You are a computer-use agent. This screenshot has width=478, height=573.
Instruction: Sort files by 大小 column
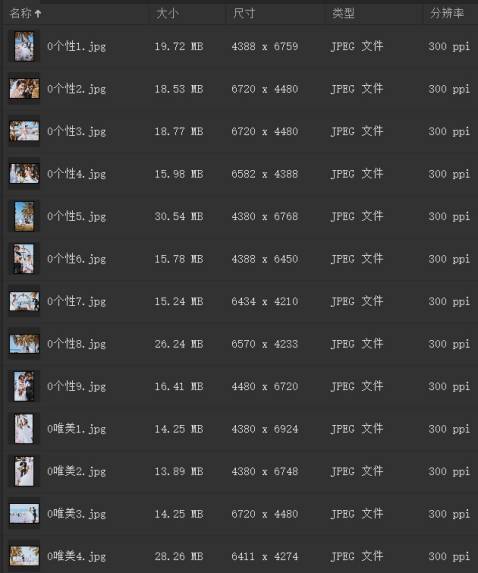tap(167, 14)
